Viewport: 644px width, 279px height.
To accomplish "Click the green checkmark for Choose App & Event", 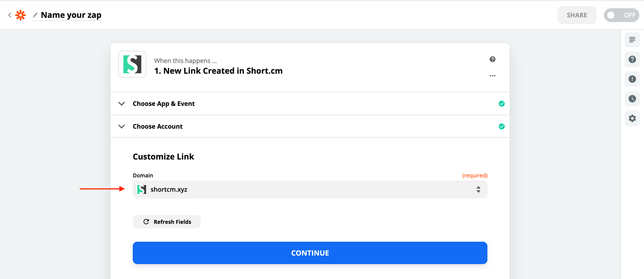I will (501, 104).
